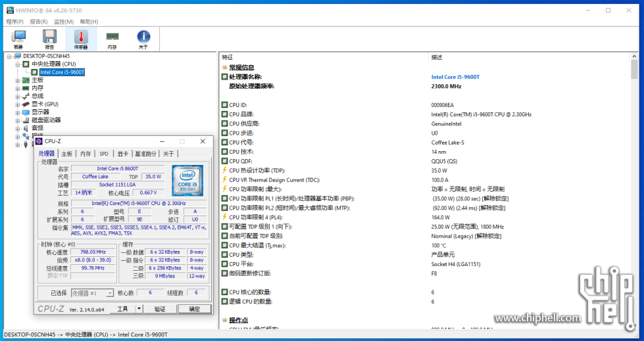Open the 关于 blue info icon
Screen dimensions: 644x341
(143, 37)
